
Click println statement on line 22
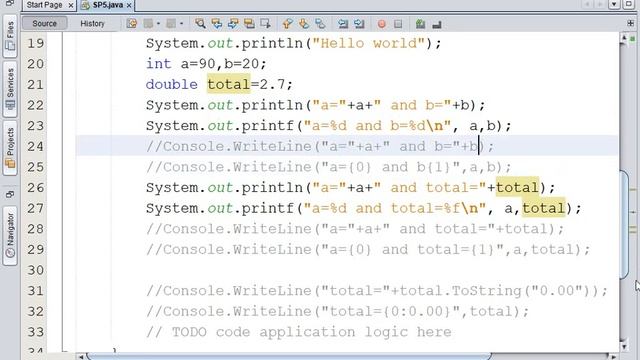click(x=316, y=105)
